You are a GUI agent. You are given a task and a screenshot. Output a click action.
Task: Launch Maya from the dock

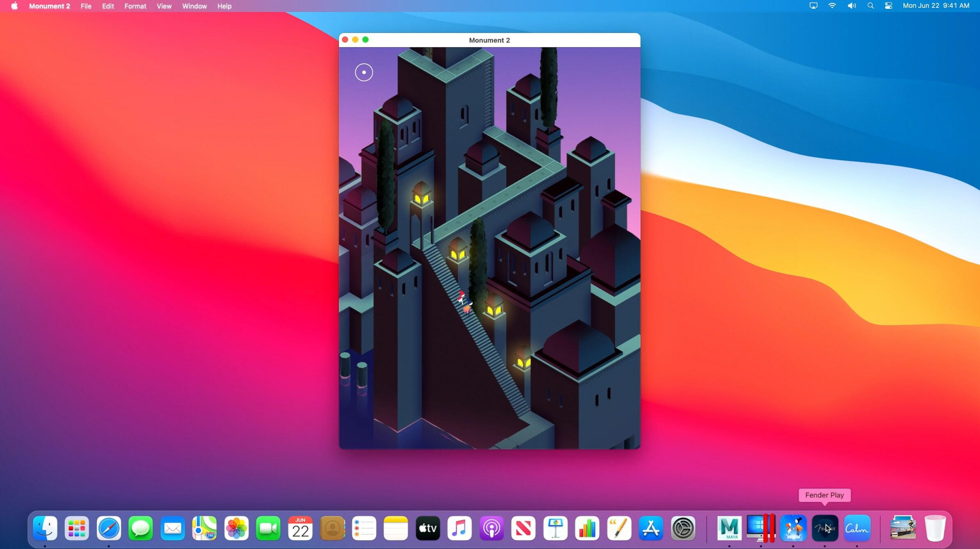coord(729,528)
